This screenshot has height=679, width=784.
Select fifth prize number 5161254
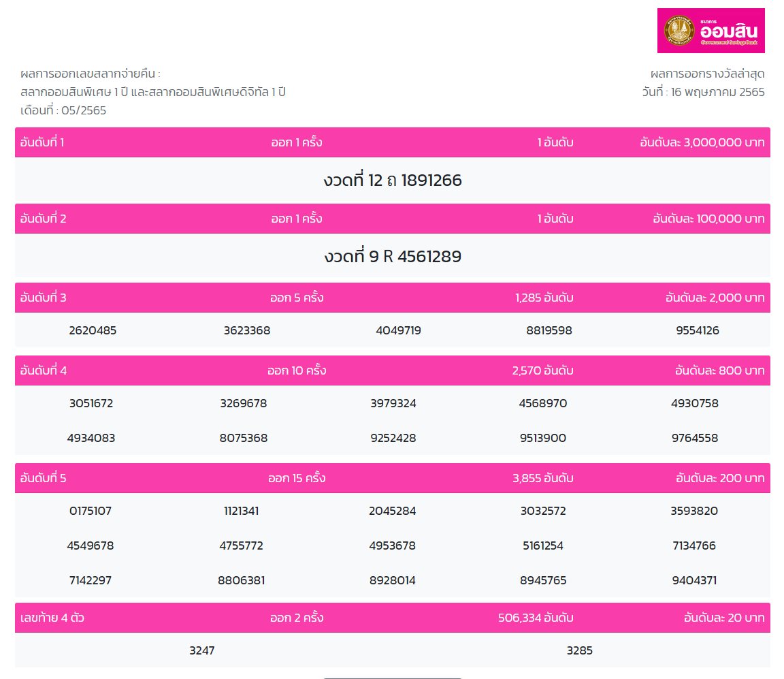pos(543,546)
